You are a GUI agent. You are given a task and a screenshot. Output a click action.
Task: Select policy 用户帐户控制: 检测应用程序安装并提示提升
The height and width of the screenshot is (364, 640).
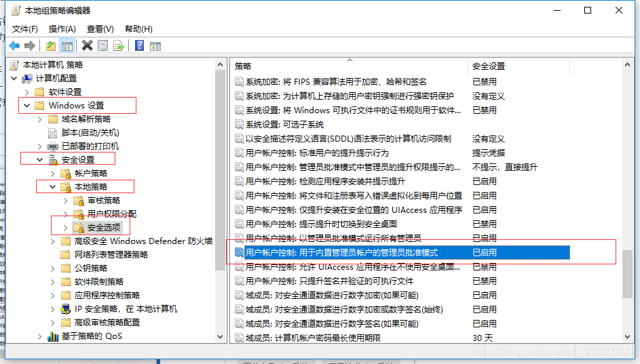[x=325, y=182]
